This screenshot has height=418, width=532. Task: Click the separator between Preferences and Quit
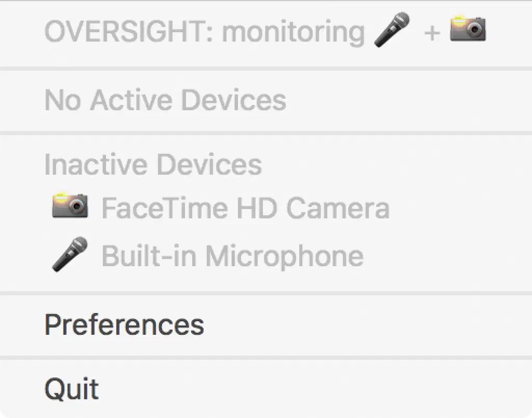[266, 357]
